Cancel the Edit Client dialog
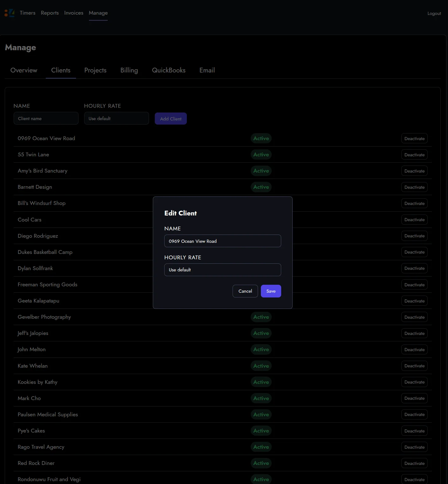 pyautogui.click(x=245, y=291)
